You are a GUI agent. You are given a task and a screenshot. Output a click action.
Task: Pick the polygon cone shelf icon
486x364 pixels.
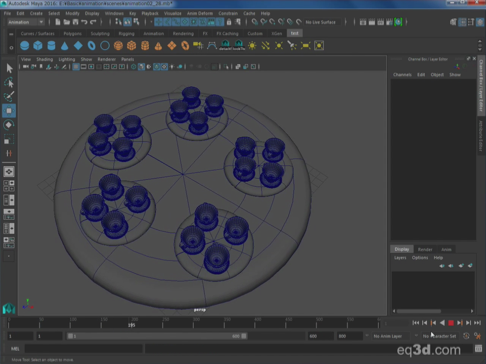(65, 46)
